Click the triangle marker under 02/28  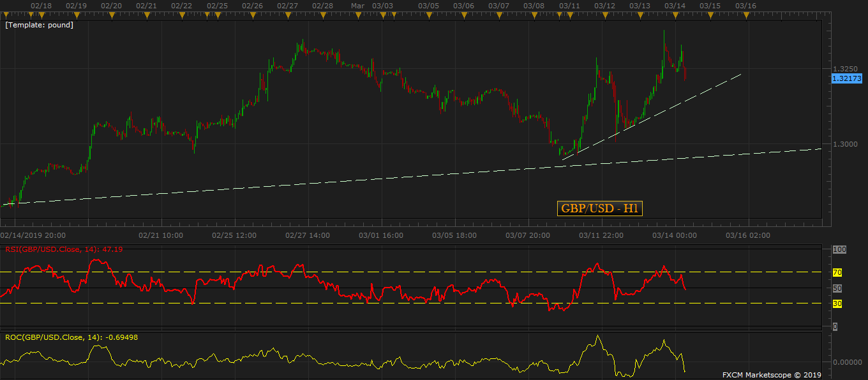click(324, 15)
